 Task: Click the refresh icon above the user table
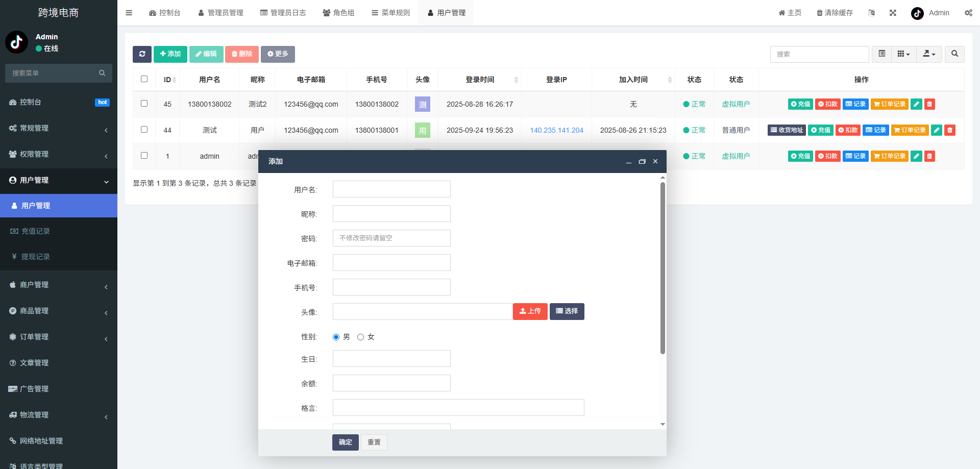tap(142, 54)
